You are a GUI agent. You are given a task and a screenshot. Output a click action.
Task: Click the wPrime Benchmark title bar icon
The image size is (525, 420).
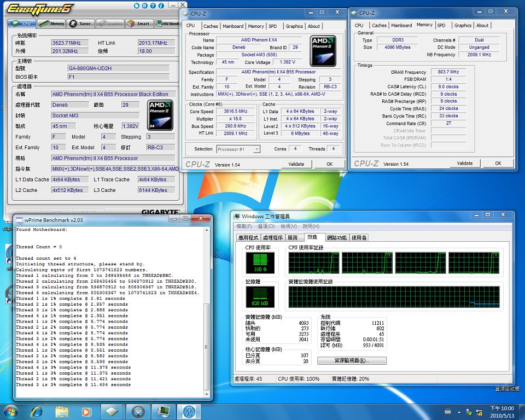click(20, 220)
